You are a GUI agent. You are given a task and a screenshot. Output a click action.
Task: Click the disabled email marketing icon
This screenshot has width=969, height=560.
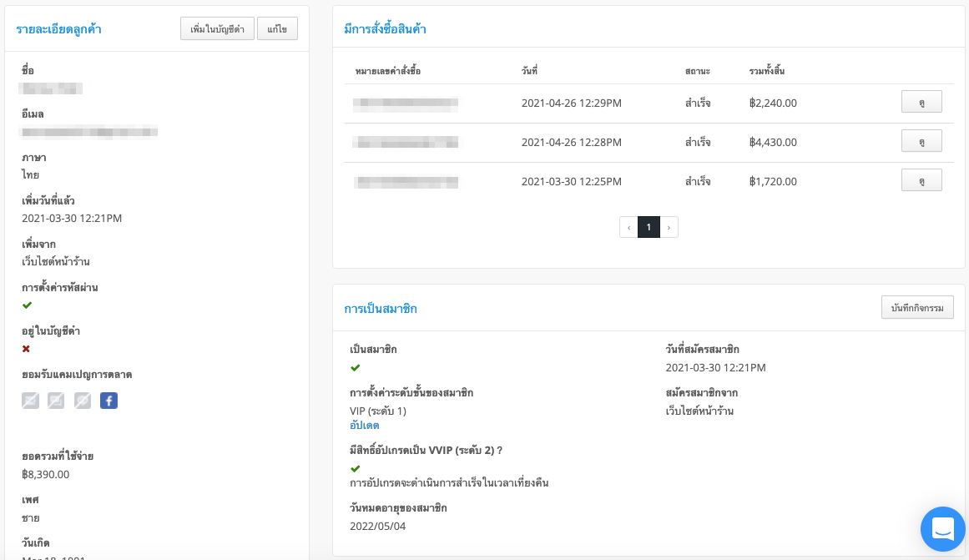30,401
